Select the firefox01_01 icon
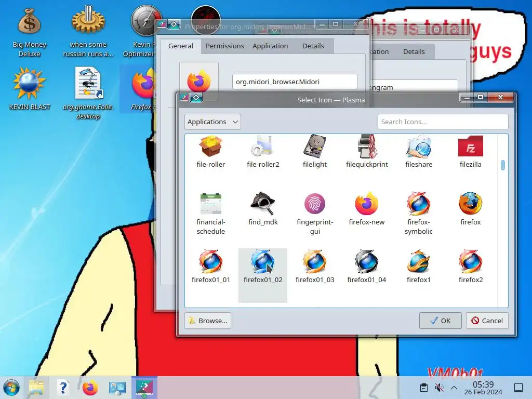This screenshot has height=399, width=532. [211, 261]
